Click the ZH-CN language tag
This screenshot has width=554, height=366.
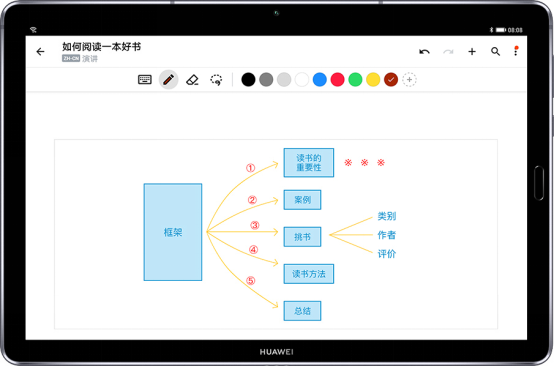71,58
